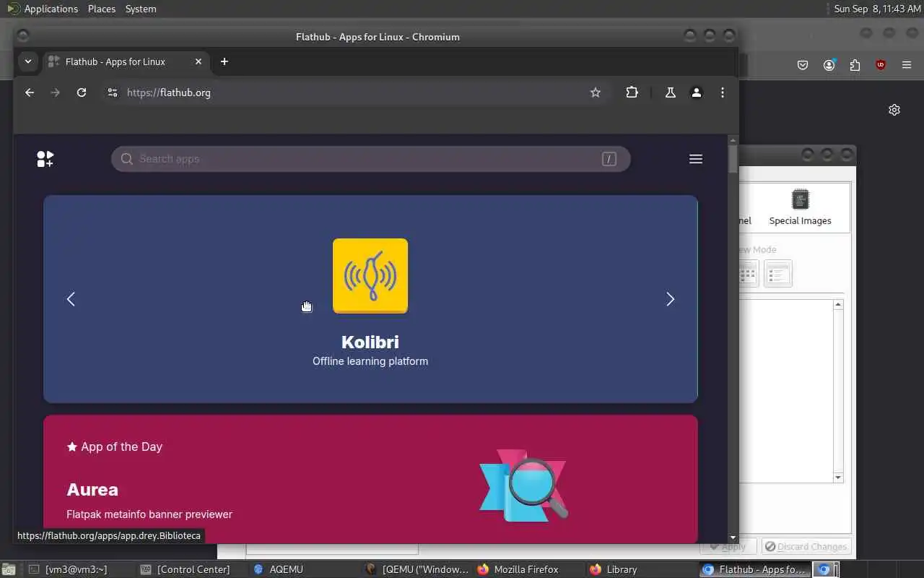924x578 pixels.
Task: Open Firefox hamburger menu in background
Action: [x=907, y=65]
